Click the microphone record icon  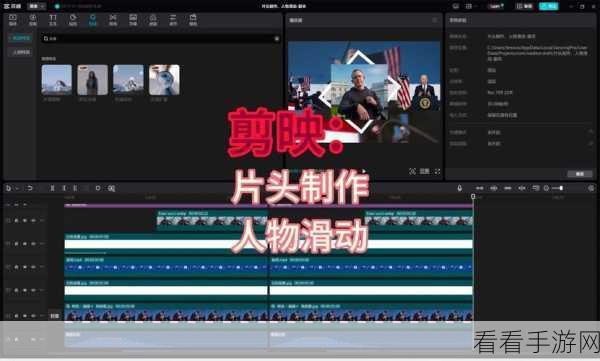pyautogui.click(x=459, y=188)
